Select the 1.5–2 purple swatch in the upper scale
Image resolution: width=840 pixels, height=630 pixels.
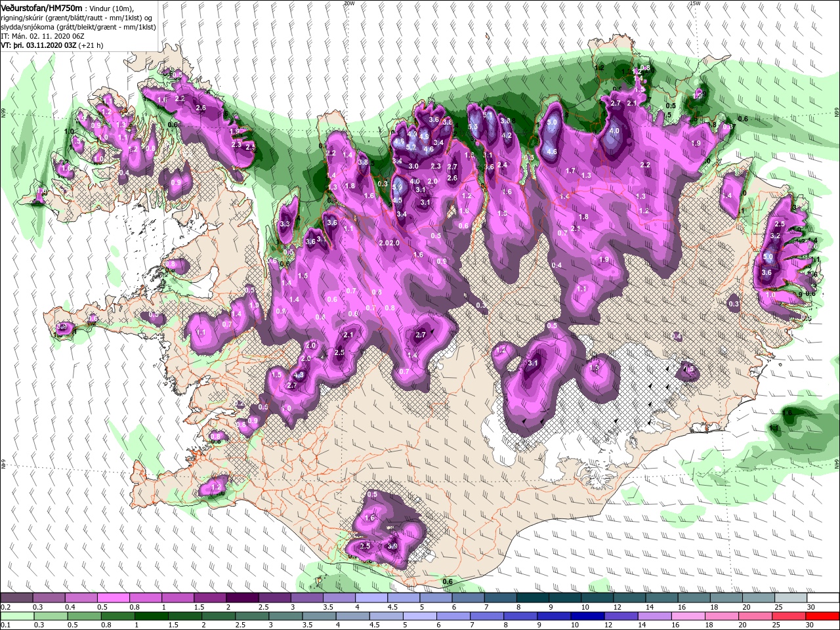210,598
